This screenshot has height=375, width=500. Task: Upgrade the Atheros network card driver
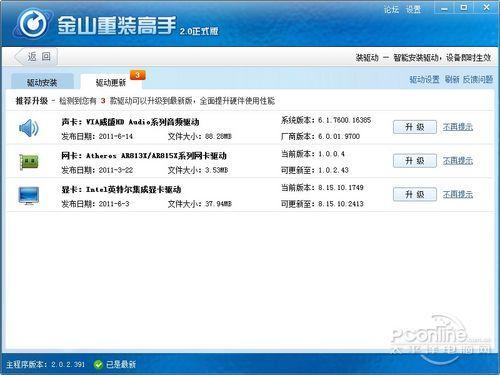tap(415, 161)
